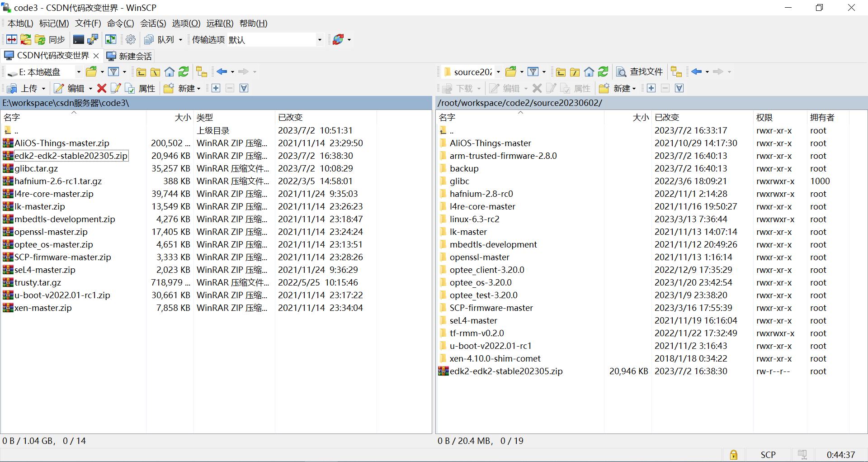Click the lock encryption icon in status bar
The height and width of the screenshot is (462, 868).
(733, 455)
